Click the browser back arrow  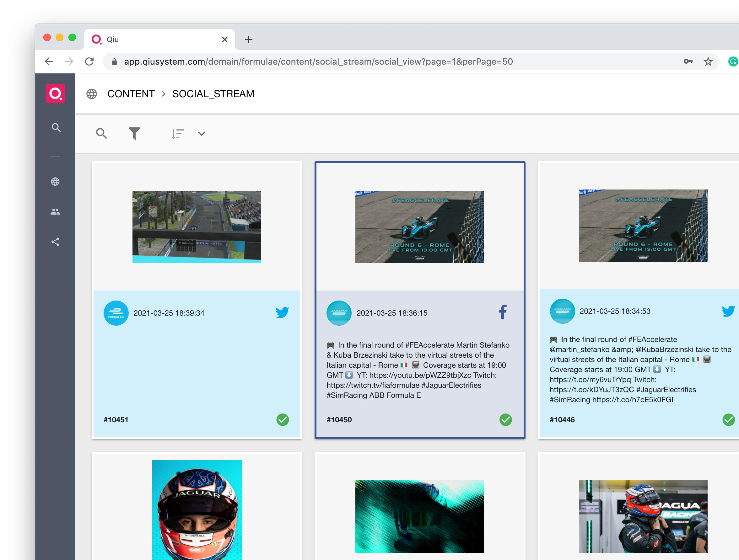click(49, 61)
